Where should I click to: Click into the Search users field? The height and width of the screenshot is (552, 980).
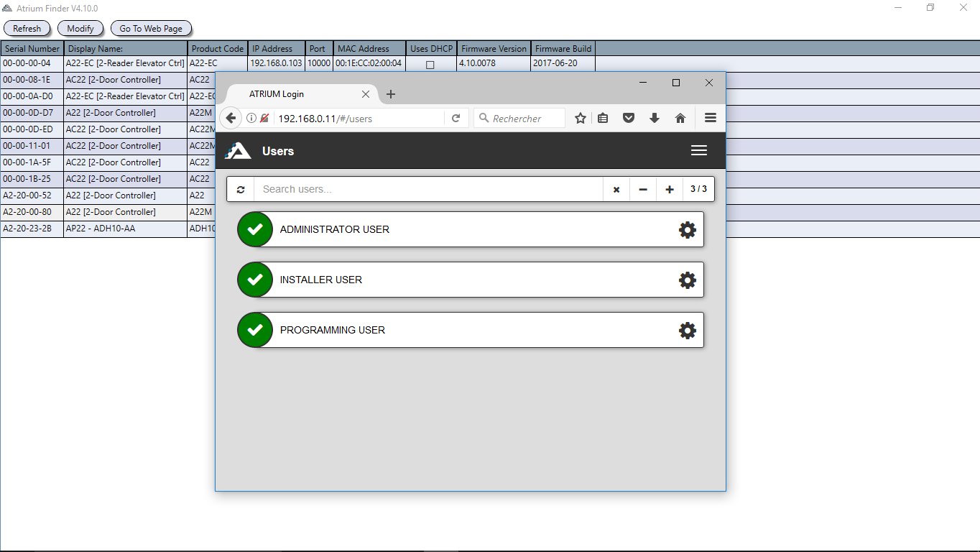click(x=427, y=190)
